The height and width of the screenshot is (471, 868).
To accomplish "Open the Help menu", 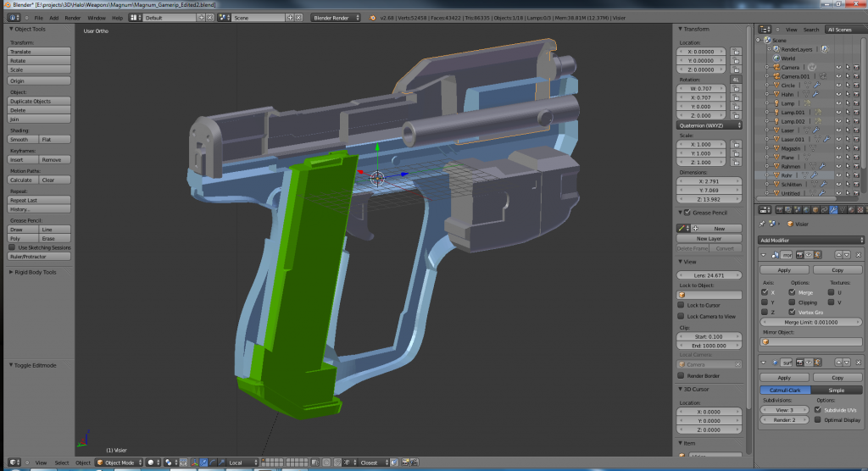I will tap(117, 18).
